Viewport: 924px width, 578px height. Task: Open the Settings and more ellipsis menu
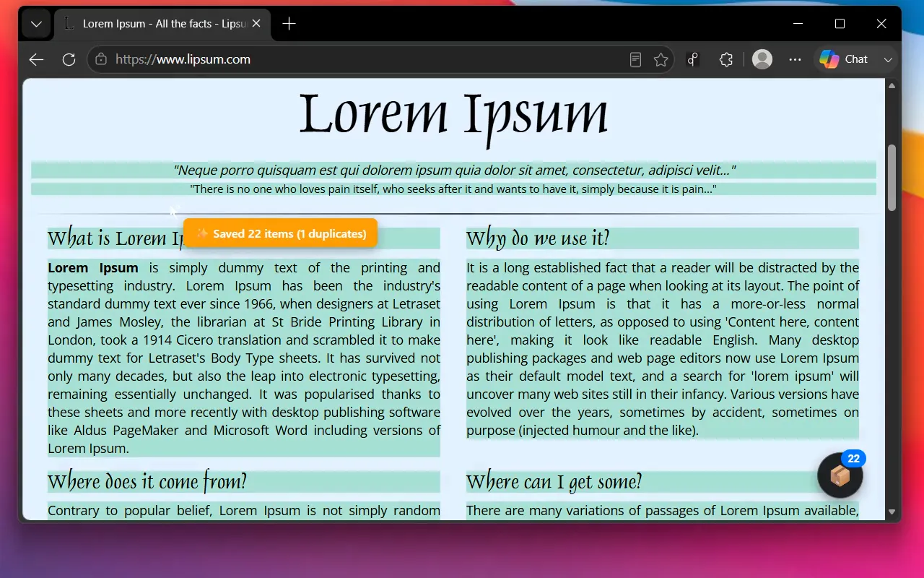coord(795,59)
